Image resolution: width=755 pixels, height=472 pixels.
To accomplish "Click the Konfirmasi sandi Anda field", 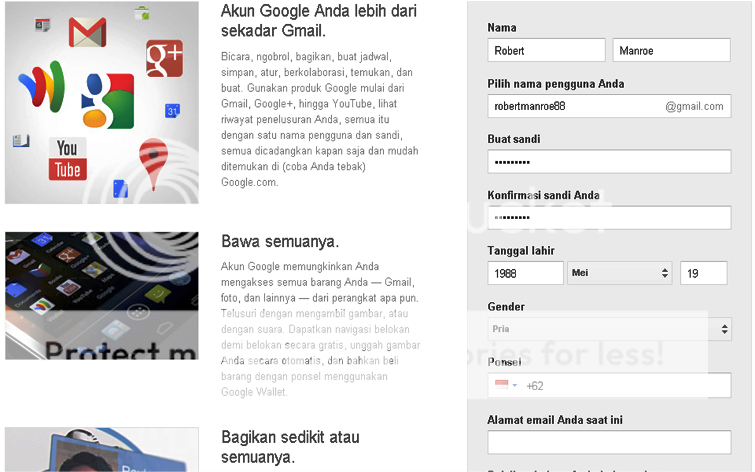I will click(610, 218).
